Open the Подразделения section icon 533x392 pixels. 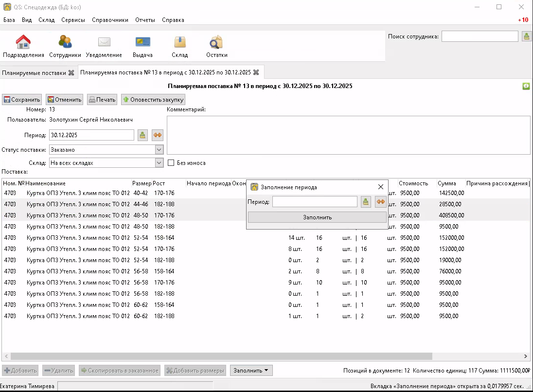coord(23,43)
